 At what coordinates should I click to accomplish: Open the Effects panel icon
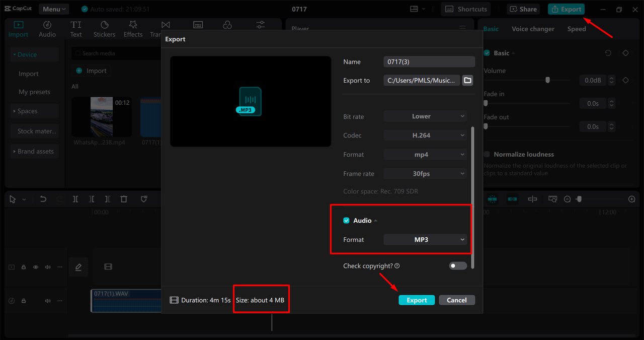point(133,29)
